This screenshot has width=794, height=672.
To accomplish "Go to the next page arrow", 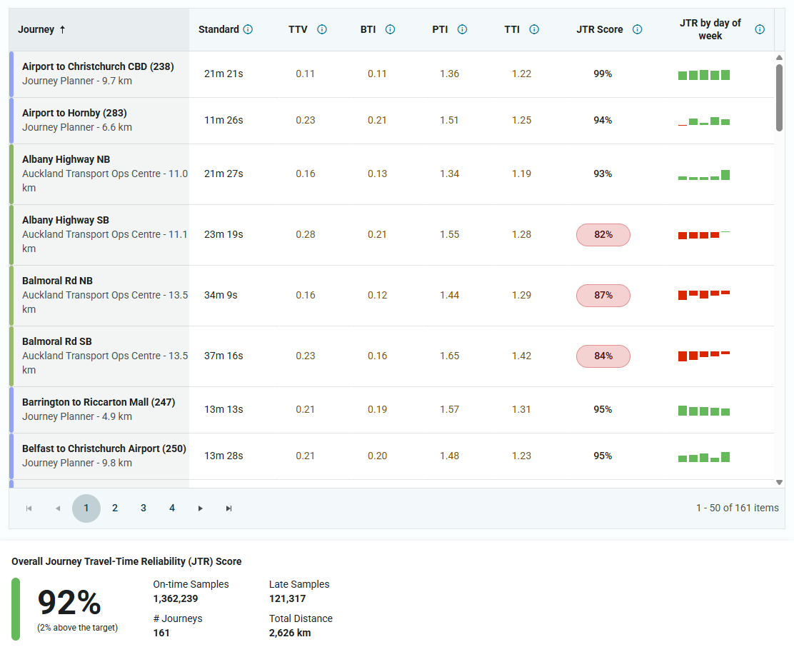I will [x=201, y=508].
